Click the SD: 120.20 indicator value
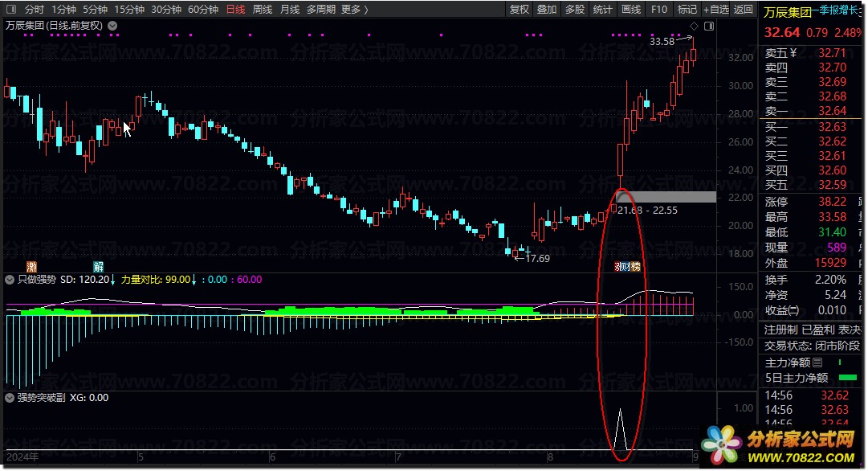Screen dimensions: 868x471 point(84,280)
